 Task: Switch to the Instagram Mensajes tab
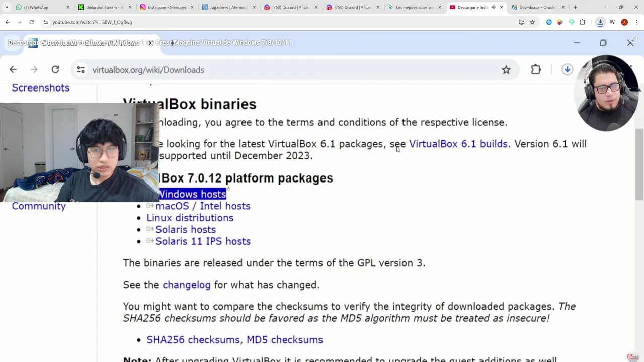coord(167,7)
